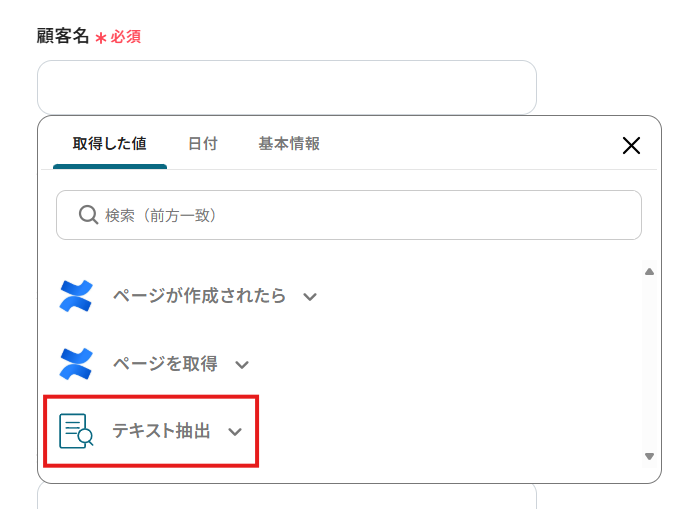The image size is (699, 509).
Task: Close the value picker with the X
Action: [x=631, y=145]
